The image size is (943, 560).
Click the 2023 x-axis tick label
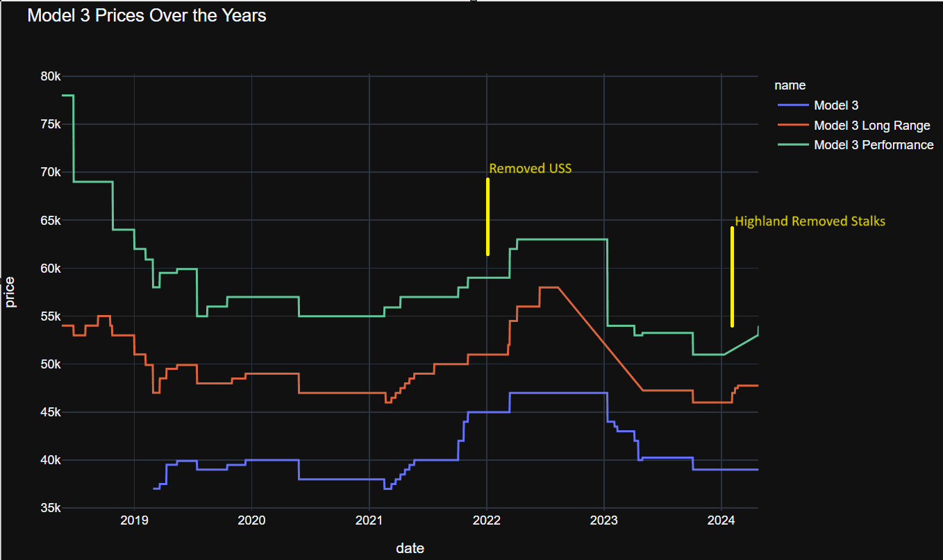click(604, 522)
